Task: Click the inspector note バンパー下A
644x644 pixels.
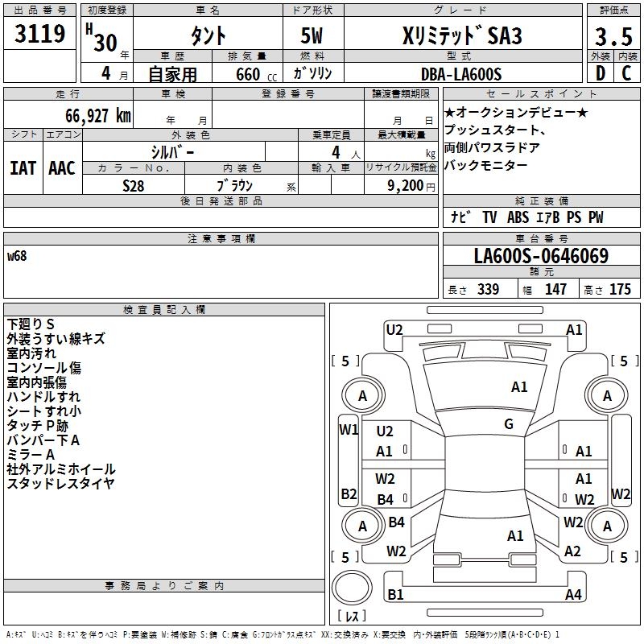Action: click(43, 440)
